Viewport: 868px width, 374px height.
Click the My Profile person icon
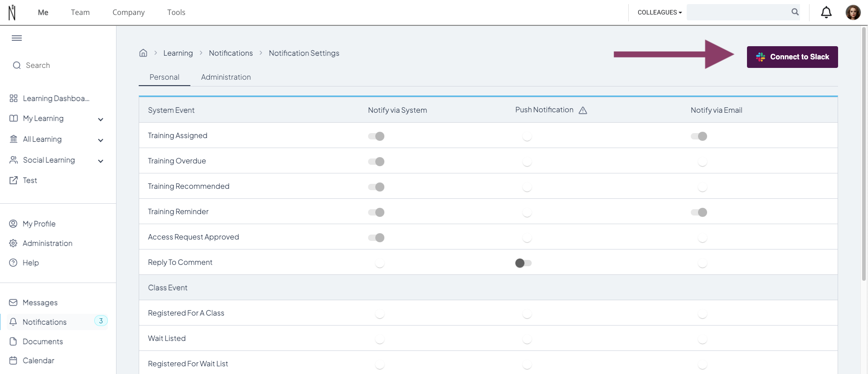pyautogui.click(x=14, y=224)
